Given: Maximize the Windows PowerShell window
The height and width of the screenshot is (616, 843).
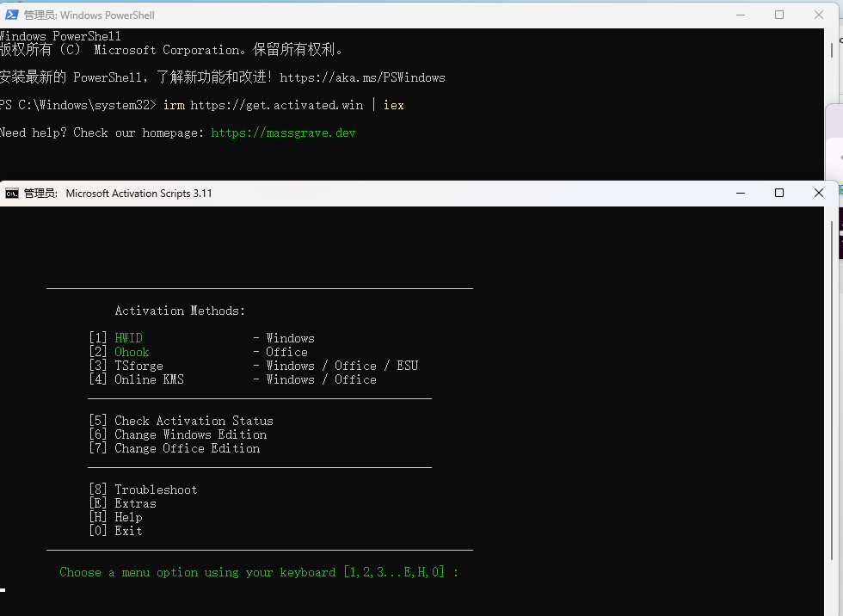Looking at the screenshot, I should [779, 15].
